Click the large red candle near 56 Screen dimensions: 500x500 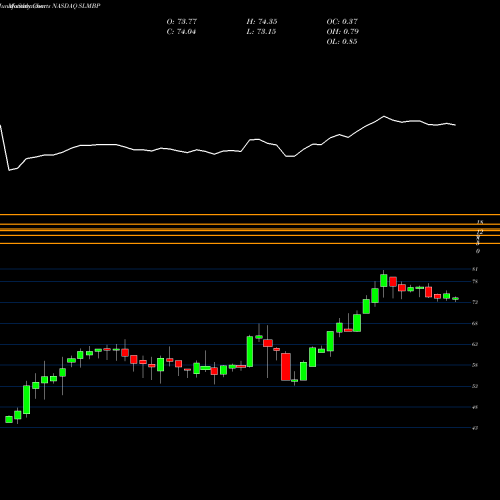tap(286, 367)
